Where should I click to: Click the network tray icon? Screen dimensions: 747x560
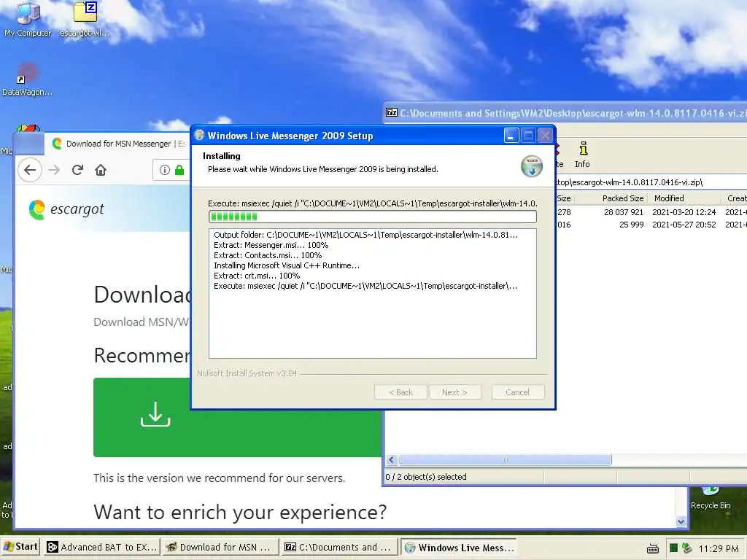coord(686,548)
